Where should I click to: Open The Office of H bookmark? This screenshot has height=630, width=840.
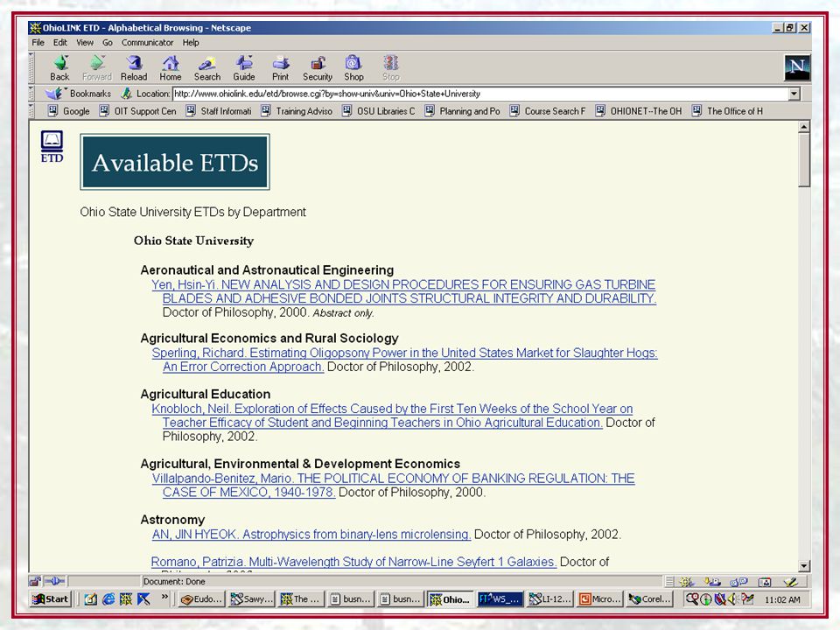[727, 111]
